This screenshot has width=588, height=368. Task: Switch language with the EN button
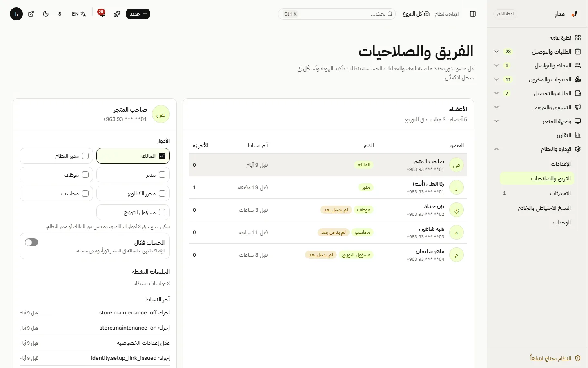[79, 14]
